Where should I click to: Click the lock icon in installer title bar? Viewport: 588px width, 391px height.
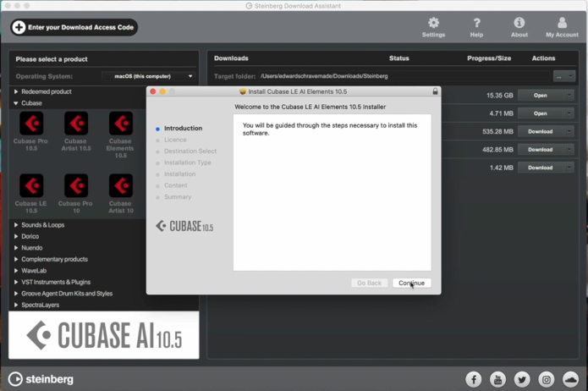(435, 91)
